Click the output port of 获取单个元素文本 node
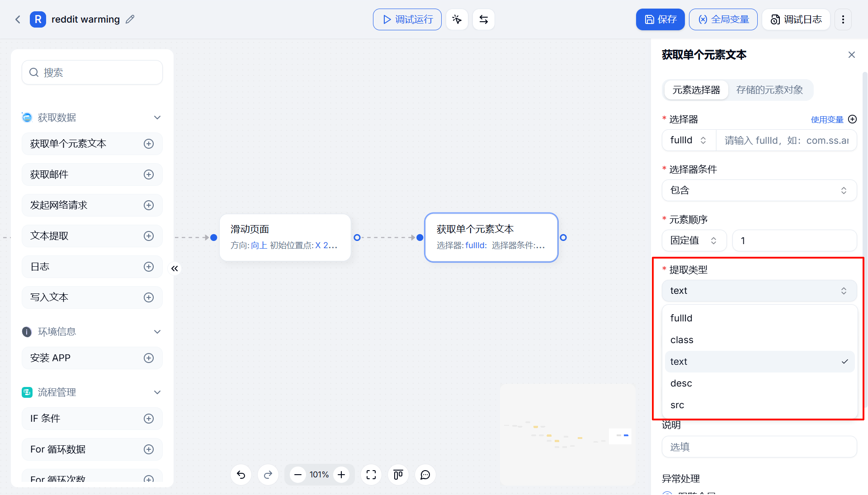This screenshot has height=495, width=868. (x=563, y=237)
